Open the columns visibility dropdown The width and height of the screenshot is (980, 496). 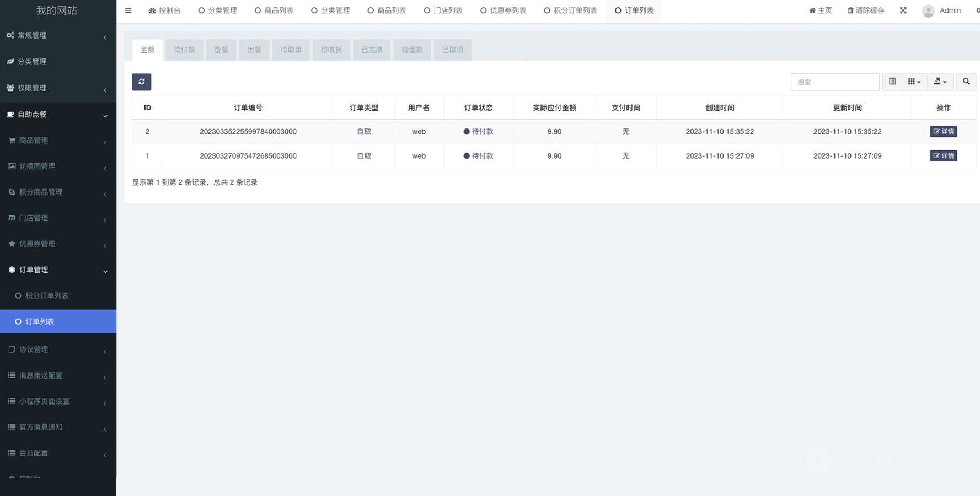pyautogui.click(x=914, y=82)
